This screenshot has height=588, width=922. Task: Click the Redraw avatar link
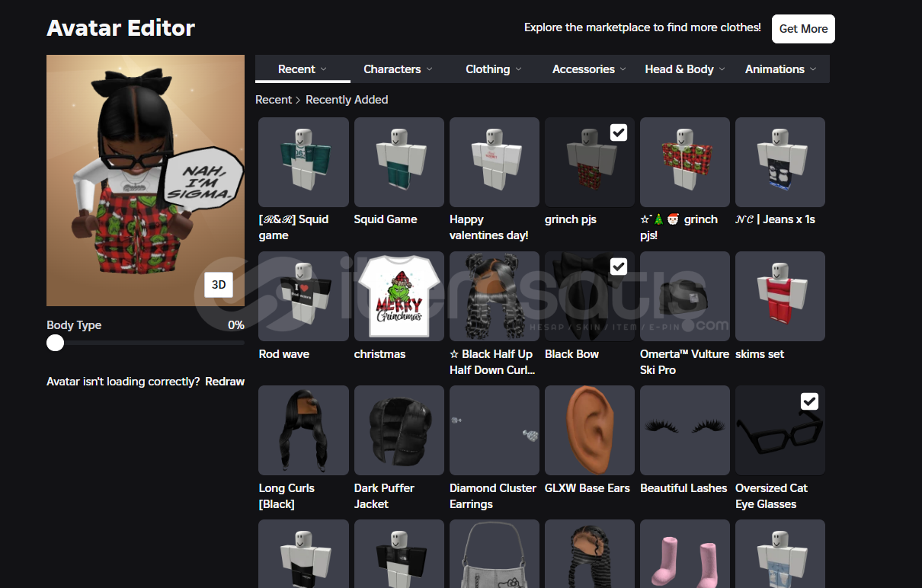pos(225,381)
